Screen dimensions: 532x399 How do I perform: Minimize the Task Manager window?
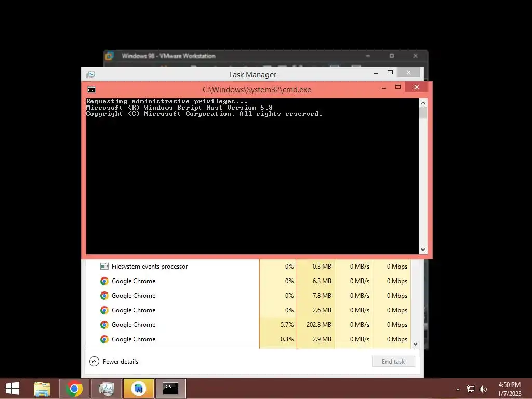pos(376,73)
